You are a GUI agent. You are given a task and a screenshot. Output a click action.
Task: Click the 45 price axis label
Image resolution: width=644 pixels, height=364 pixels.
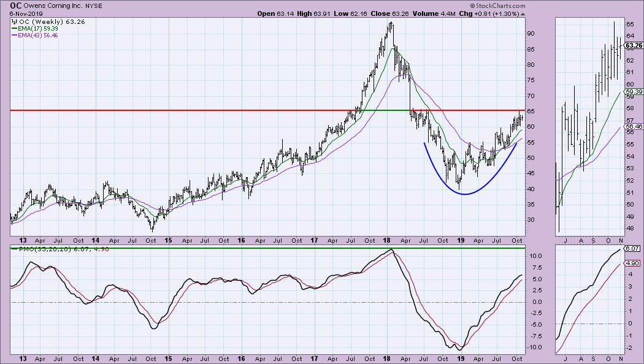531,173
